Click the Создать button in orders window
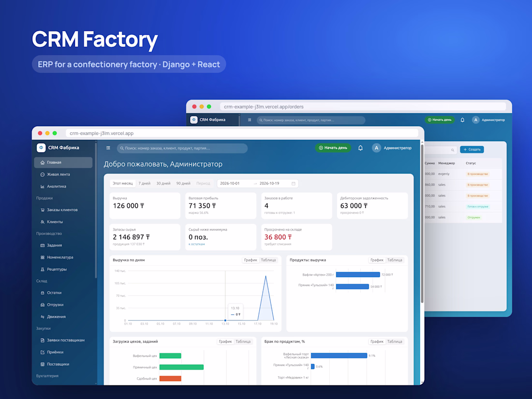Screen dimensions: 532x399 coord(472,149)
